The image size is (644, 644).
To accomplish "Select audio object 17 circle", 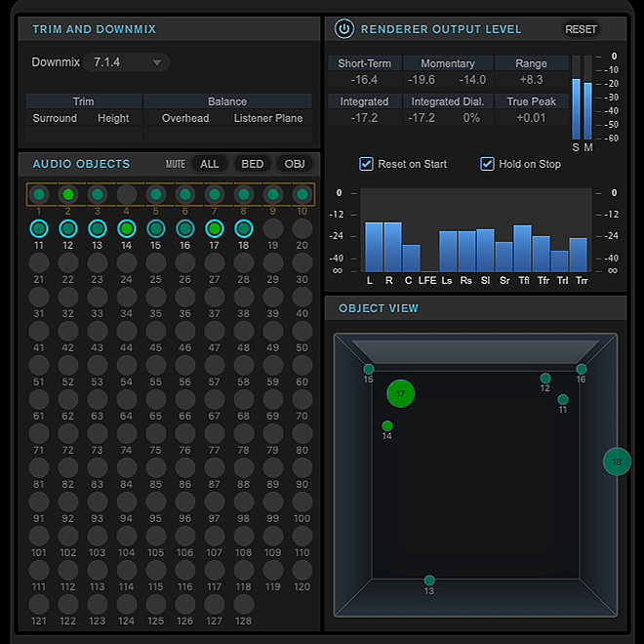I will point(215,228).
